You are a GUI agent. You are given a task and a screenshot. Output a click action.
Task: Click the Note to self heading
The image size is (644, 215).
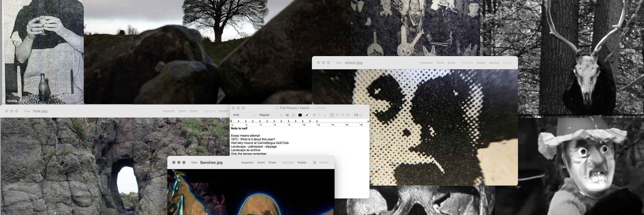point(239,128)
